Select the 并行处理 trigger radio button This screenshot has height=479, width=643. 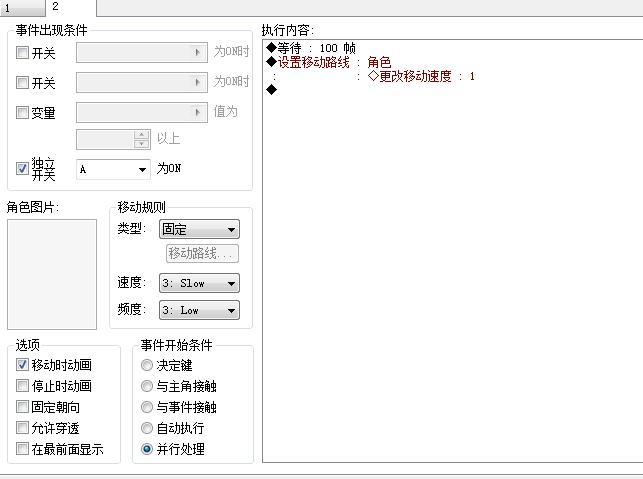click(147, 449)
